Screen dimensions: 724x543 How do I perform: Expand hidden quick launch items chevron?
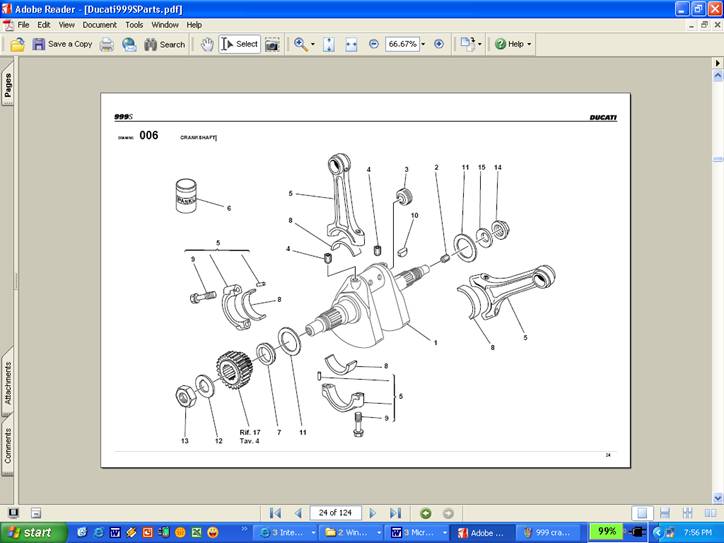coord(244,529)
